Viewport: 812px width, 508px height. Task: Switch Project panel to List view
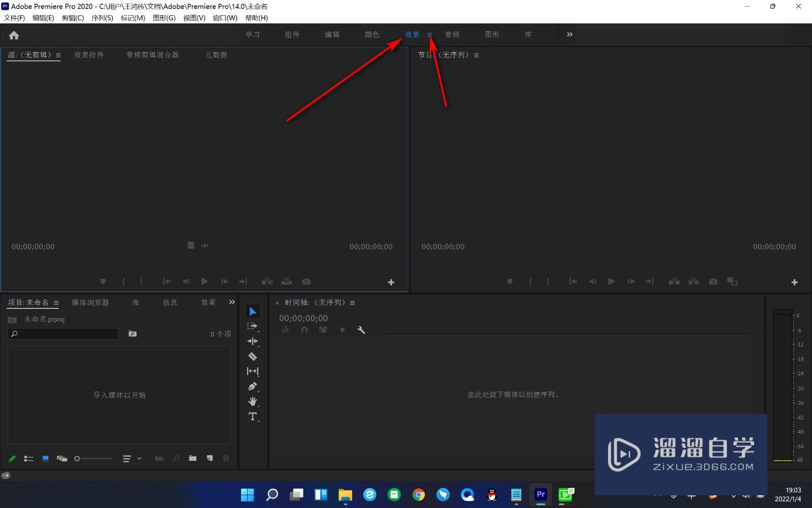coord(29,459)
